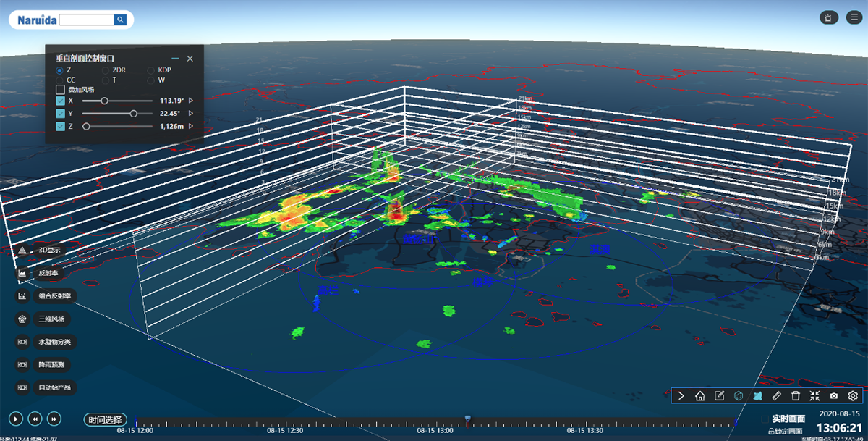Click the 时间选择 button

[x=106, y=419]
